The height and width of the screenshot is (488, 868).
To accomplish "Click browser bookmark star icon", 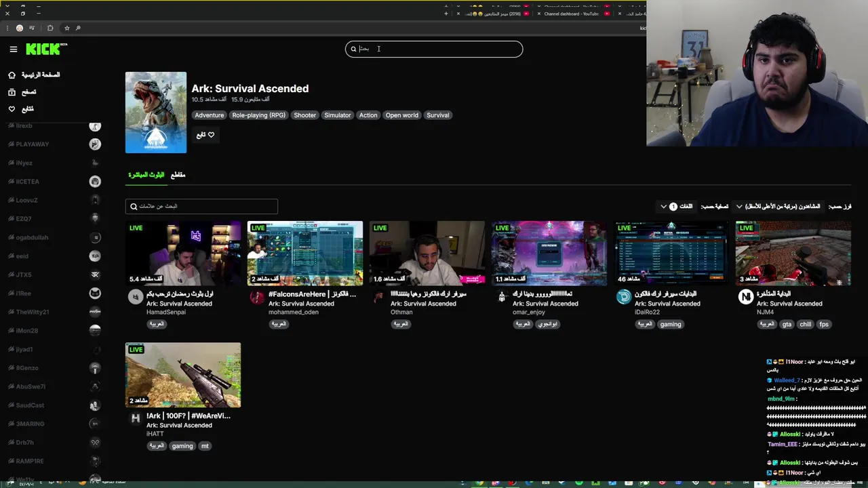I will [x=66, y=28].
